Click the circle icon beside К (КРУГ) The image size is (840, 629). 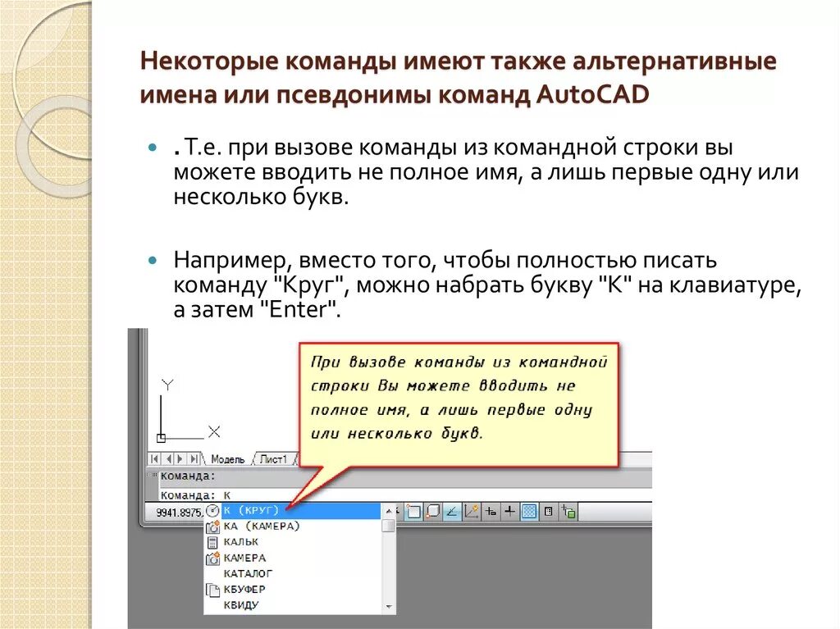pos(212,511)
